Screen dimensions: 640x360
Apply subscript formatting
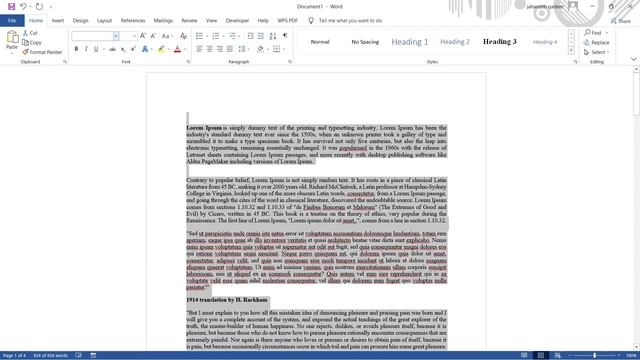pos(123,49)
